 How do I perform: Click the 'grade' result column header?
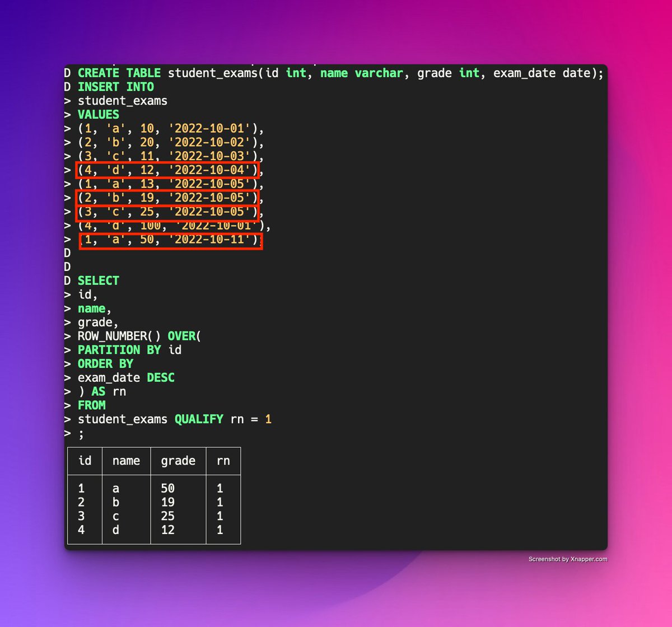coord(178,461)
